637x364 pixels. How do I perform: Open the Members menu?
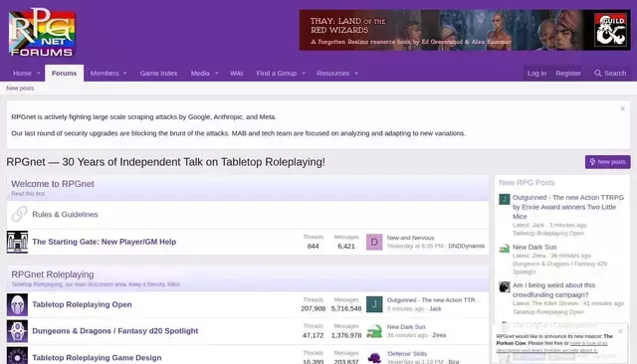pos(105,74)
